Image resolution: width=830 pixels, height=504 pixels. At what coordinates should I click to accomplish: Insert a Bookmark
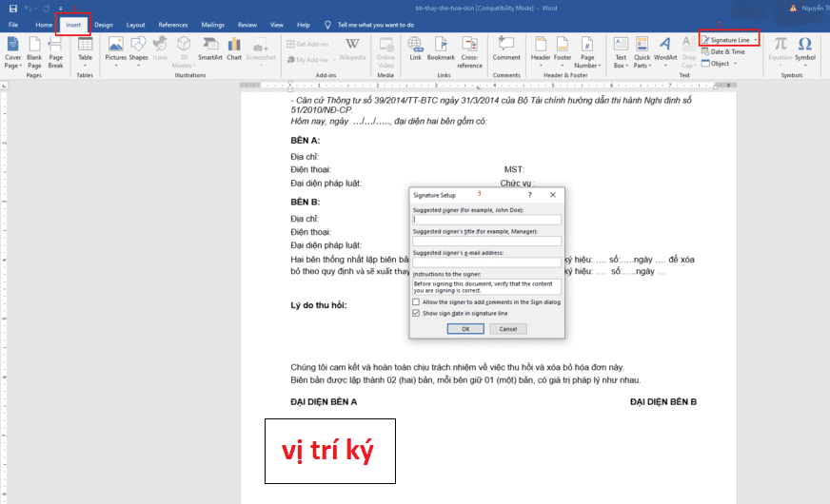tap(441, 50)
